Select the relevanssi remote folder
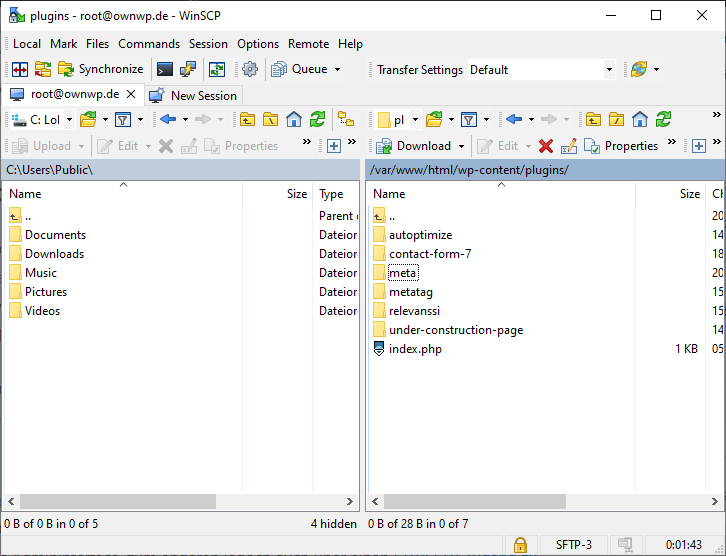The height and width of the screenshot is (556, 726). (414, 311)
